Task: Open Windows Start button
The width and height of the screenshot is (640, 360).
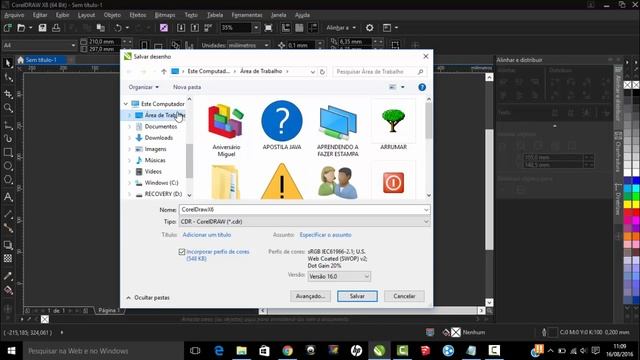Action: click(11, 351)
